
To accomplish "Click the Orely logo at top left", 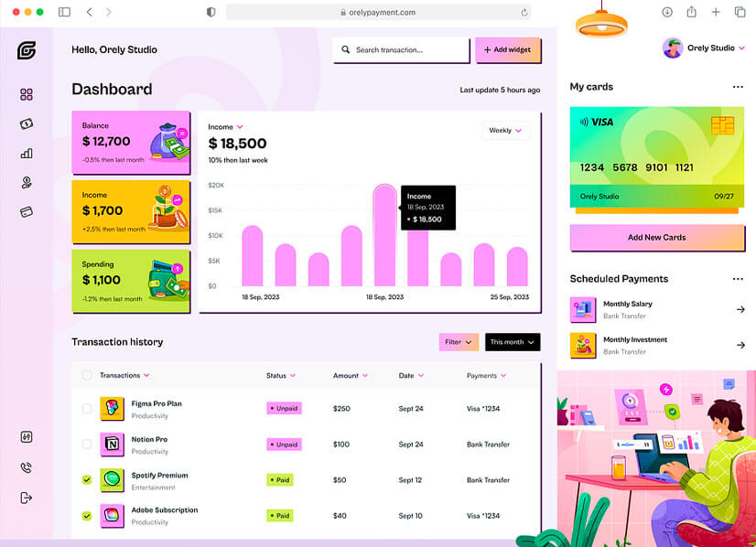I will [x=26, y=50].
